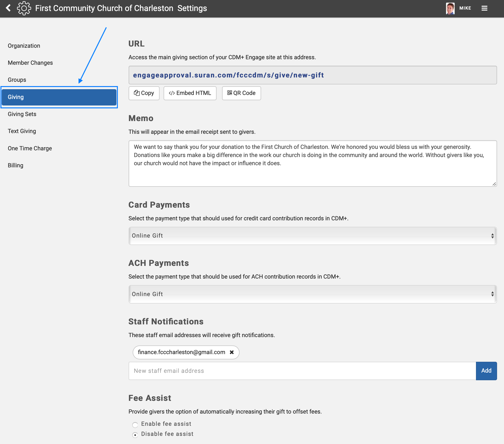The width and height of the screenshot is (504, 444).
Task: Click the settings gear icon
Action: click(x=24, y=8)
